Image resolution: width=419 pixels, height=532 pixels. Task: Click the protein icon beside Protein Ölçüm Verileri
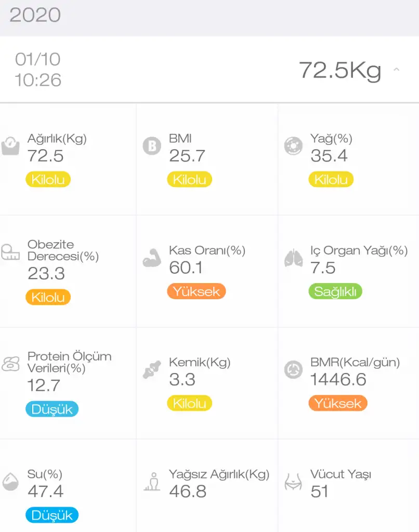10,364
